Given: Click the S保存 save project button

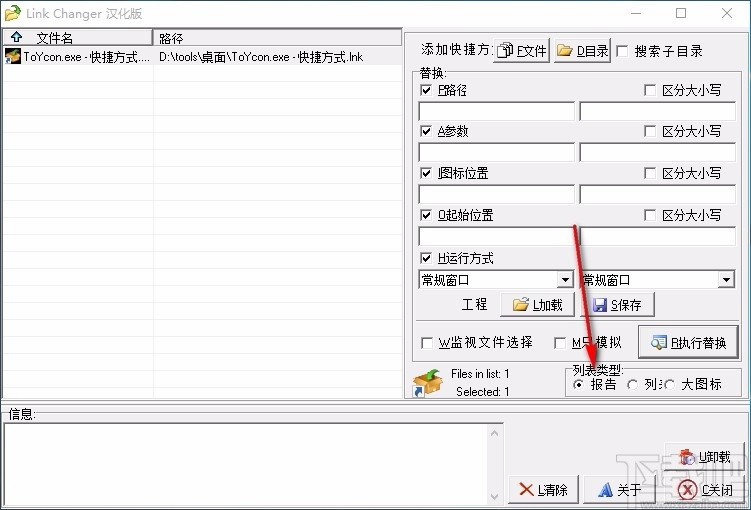Looking at the screenshot, I should [617, 305].
